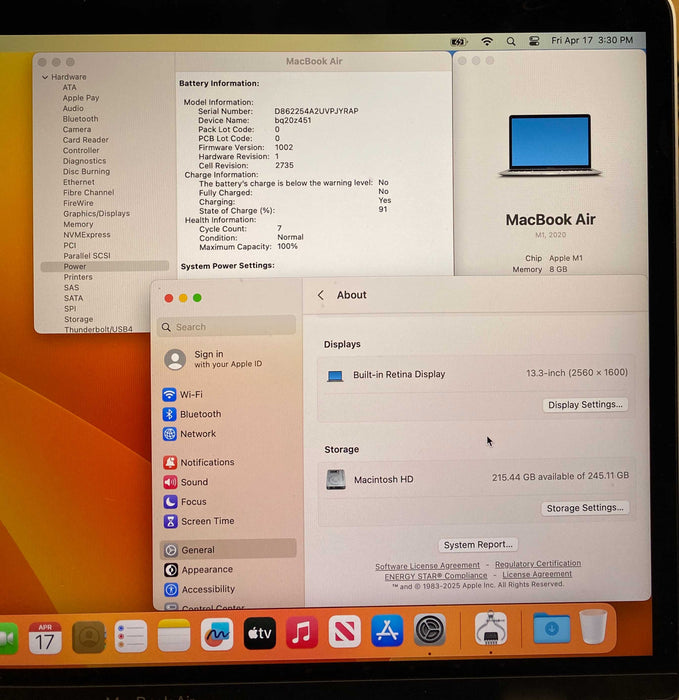Click System Information icon in the Dock
This screenshot has width=679, height=700.
pos(491,629)
